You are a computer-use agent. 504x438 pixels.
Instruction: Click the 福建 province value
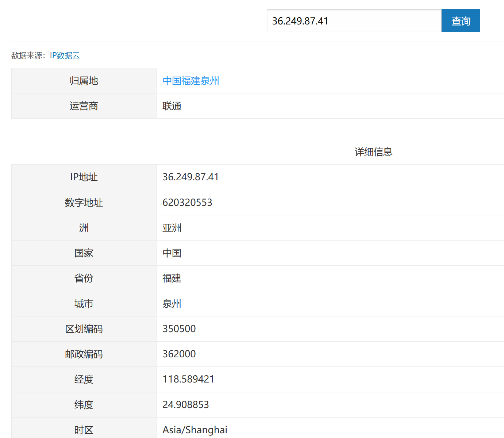point(172,278)
